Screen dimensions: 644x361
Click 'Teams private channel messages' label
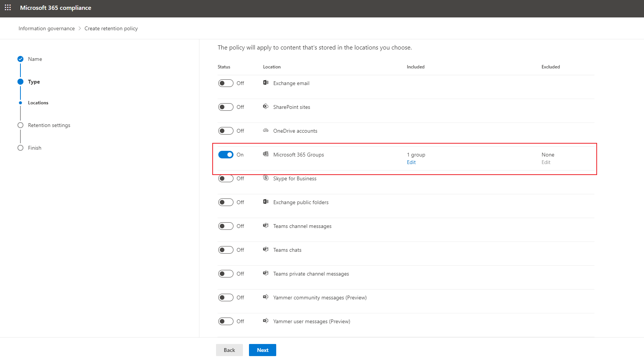[x=311, y=274]
